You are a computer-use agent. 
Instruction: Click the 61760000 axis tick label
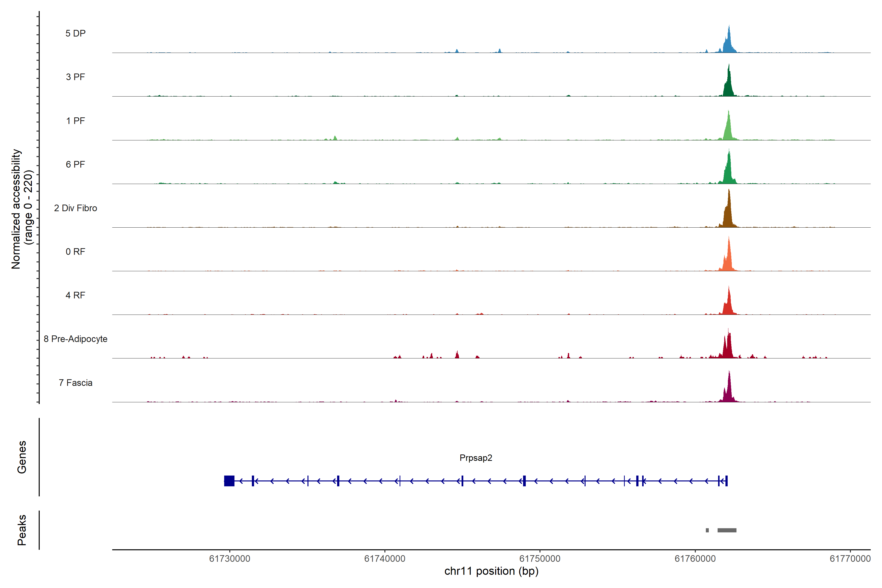(x=695, y=559)
